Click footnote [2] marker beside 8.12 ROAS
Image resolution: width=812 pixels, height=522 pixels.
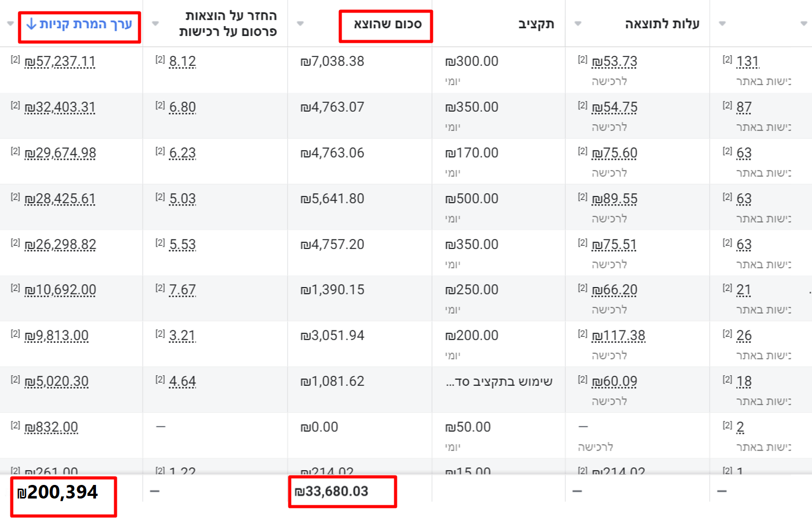click(x=160, y=60)
